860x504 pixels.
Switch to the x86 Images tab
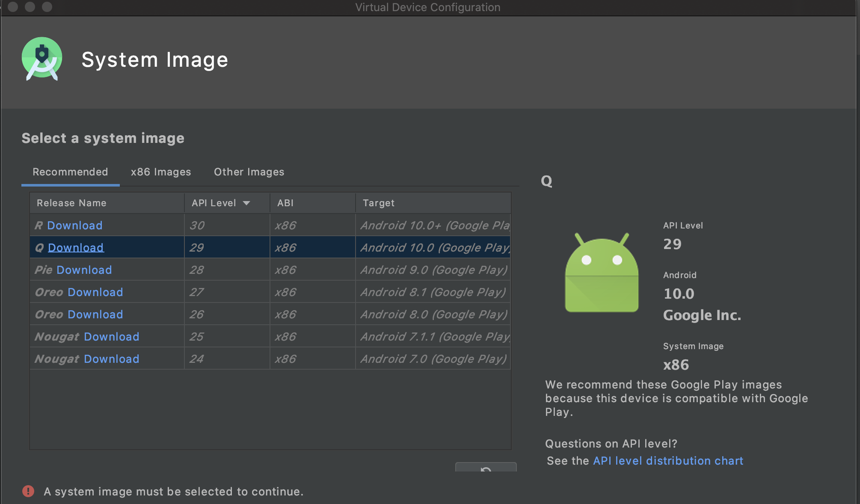[x=161, y=172]
